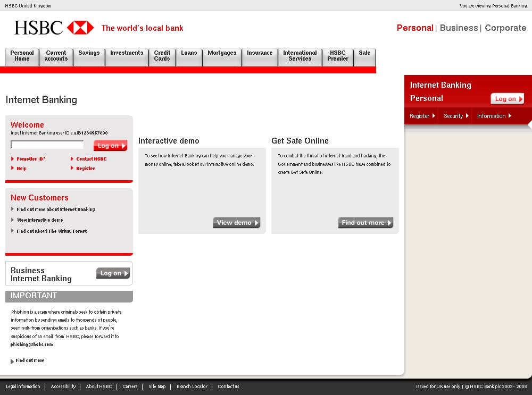This screenshot has height=395, width=532.
Task: Open the Insurance tab
Action: coord(260,57)
